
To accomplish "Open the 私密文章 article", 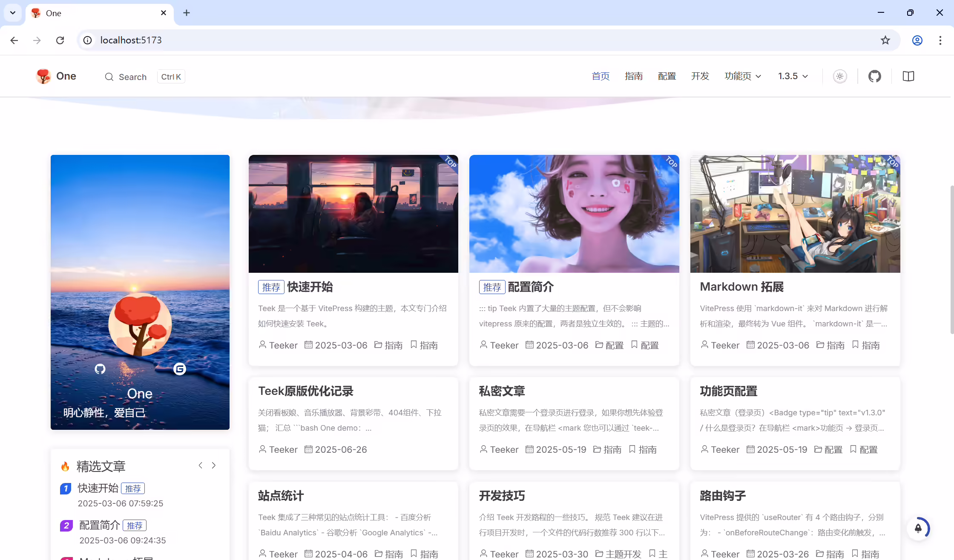I will point(502,391).
